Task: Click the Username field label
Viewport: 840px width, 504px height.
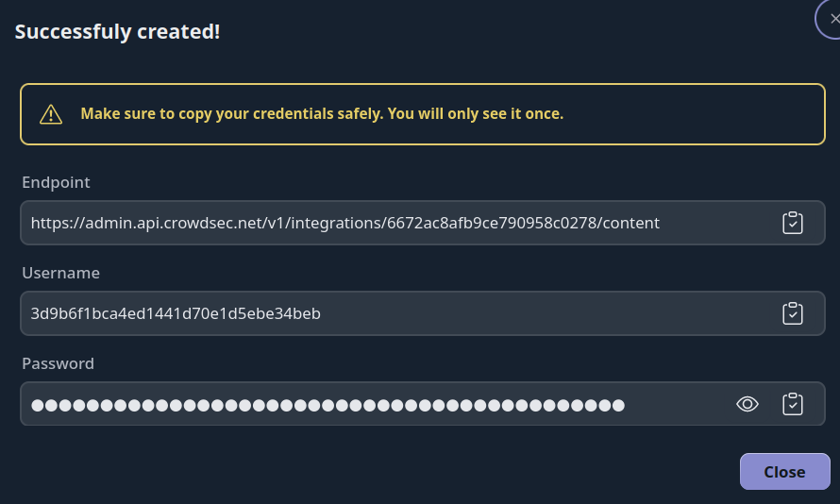Action: click(x=60, y=273)
